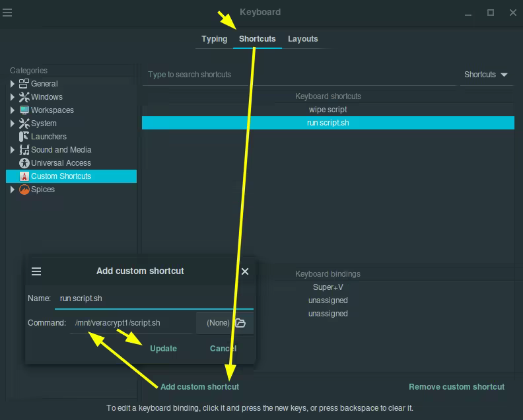Image resolution: width=523 pixels, height=420 pixels.
Task: Select the Launchers category icon
Action: [24, 137]
